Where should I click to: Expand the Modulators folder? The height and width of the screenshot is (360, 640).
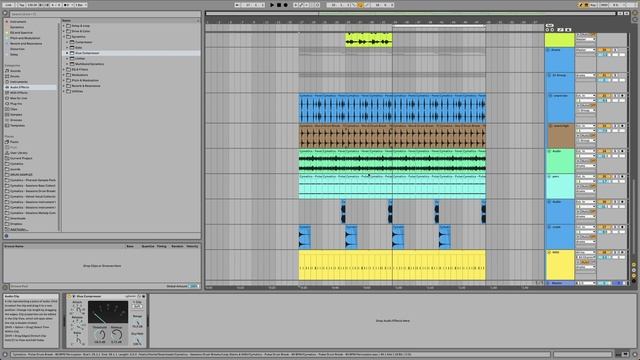64,75
